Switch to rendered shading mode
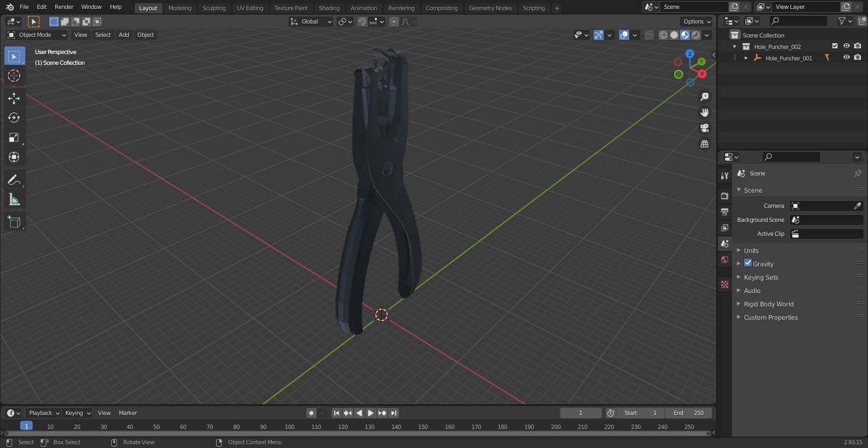This screenshot has width=868, height=448. point(696,35)
